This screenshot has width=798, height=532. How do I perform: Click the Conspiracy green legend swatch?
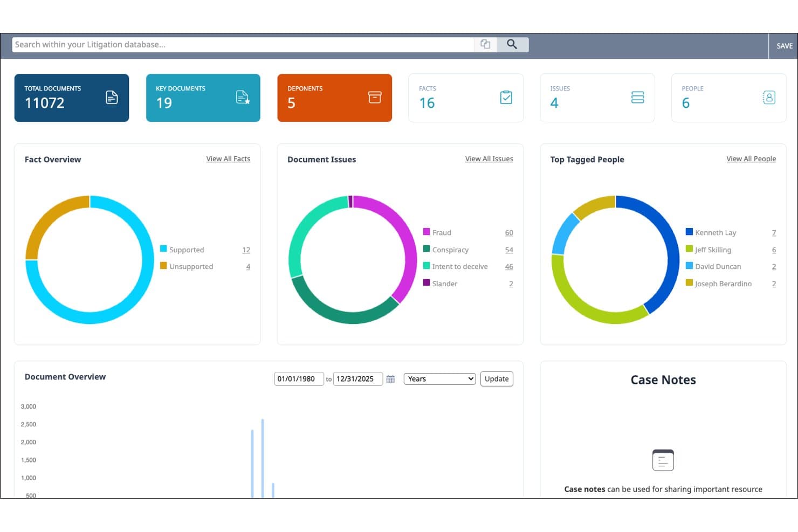pos(426,249)
